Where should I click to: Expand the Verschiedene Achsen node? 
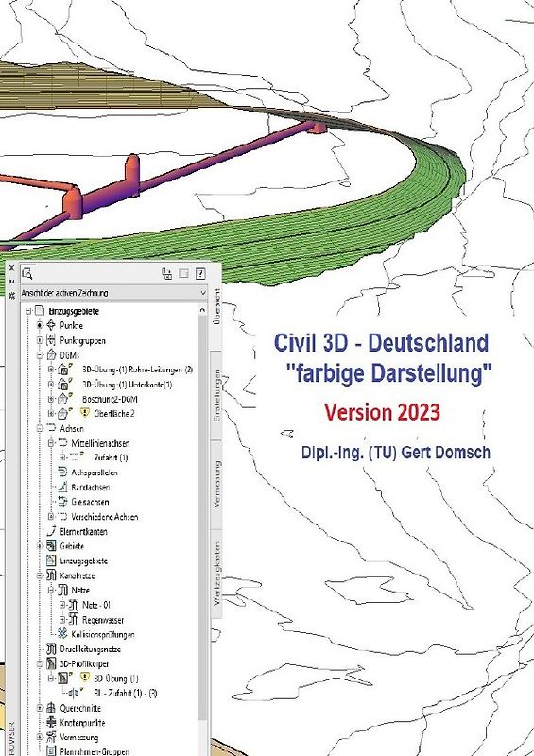tap(51, 516)
